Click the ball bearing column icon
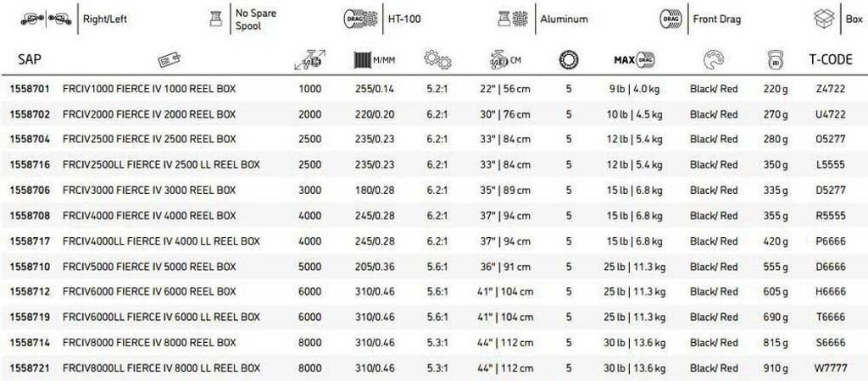Image resolution: width=868 pixels, height=381 pixels. 568,60
